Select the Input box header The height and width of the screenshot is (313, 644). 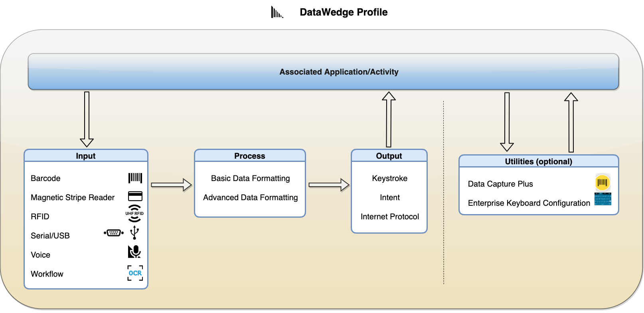tap(86, 156)
